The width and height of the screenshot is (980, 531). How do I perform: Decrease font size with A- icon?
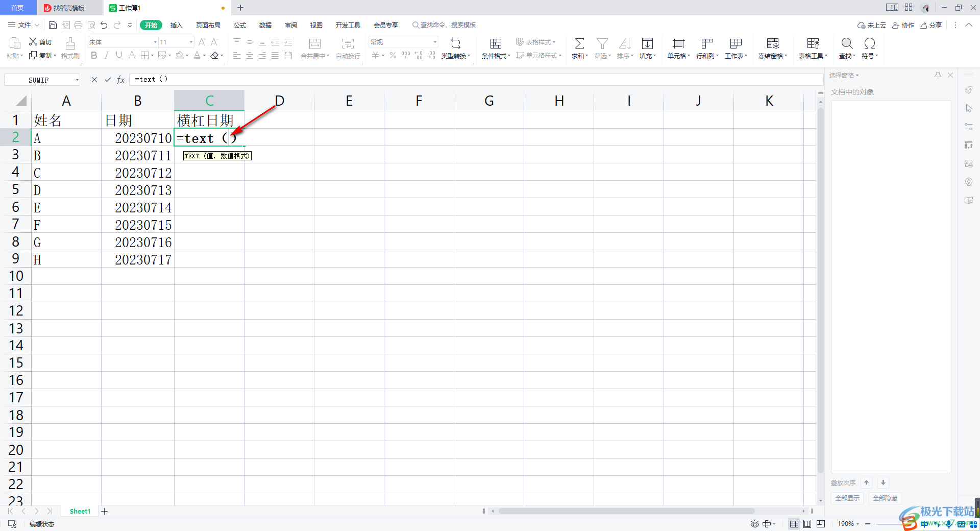pyautogui.click(x=215, y=42)
